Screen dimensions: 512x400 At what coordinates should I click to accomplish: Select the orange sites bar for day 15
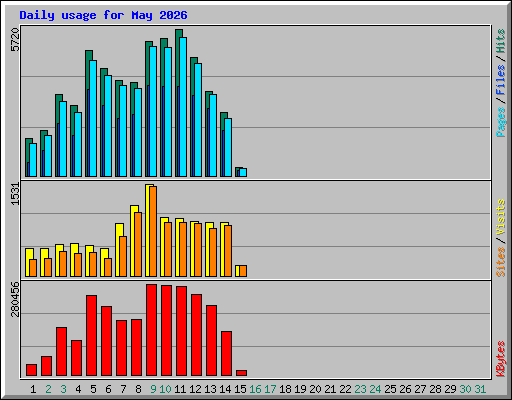pos(243,271)
